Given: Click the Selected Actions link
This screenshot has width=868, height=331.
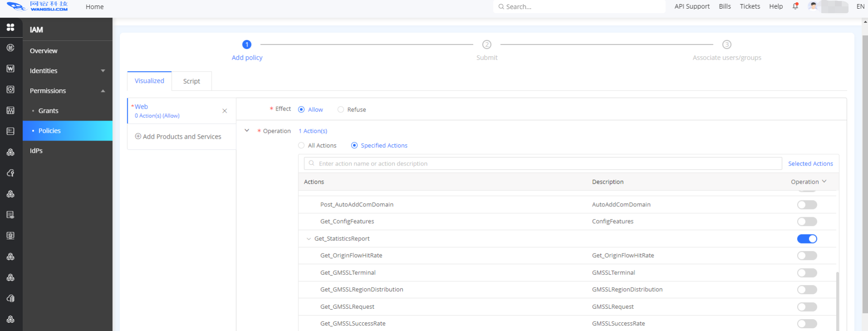Looking at the screenshot, I should (x=810, y=164).
